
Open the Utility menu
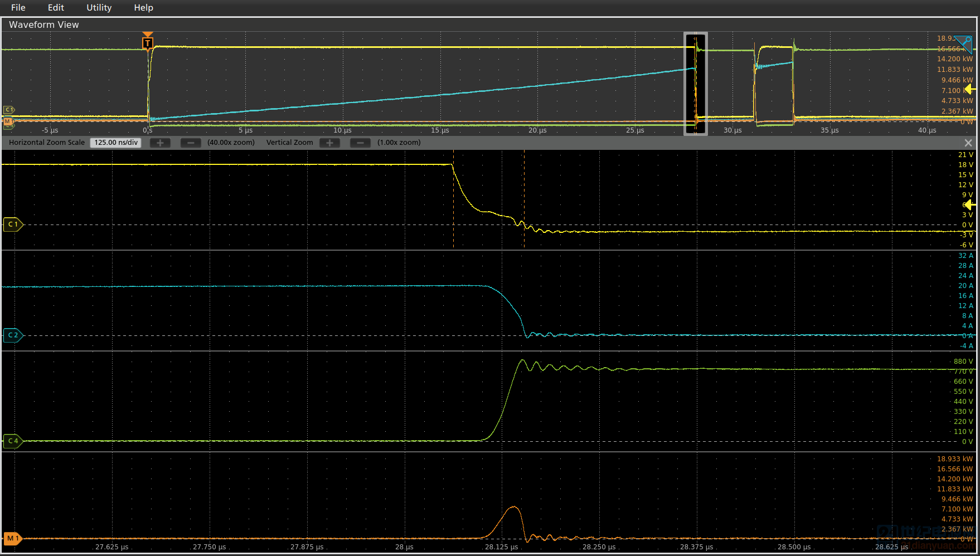[99, 8]
